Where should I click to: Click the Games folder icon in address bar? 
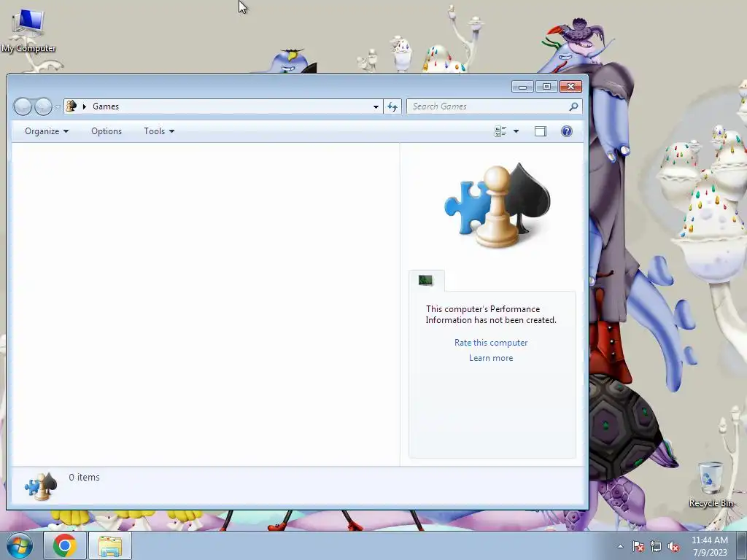pyautogui.click(x=71, y=106)
